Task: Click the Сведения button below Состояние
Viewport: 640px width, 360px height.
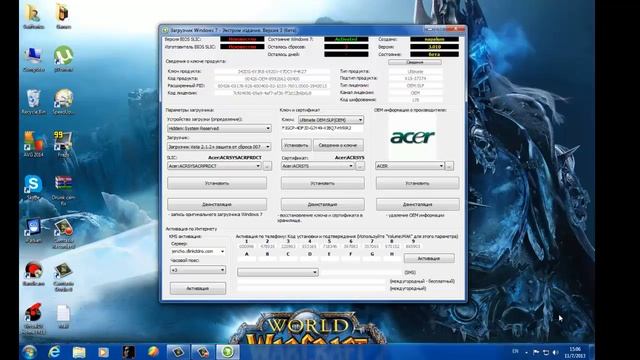Action: (x=415, y=62)
